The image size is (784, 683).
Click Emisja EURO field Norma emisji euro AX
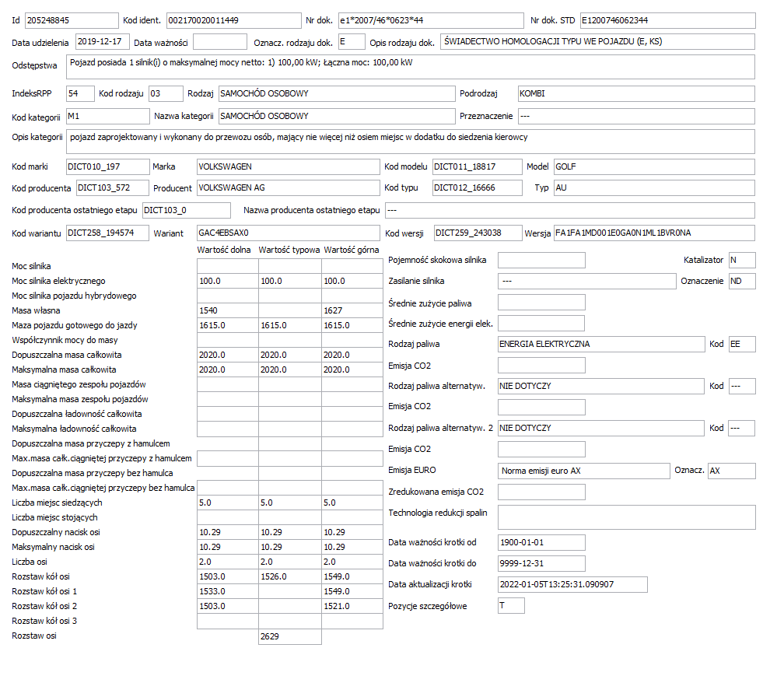583,471
